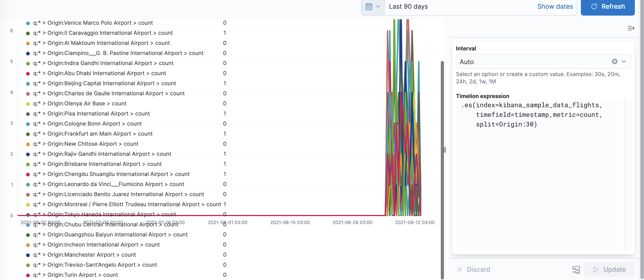
Task: Expand Interval options via the chevron arrow
Action: coord(624,62)
